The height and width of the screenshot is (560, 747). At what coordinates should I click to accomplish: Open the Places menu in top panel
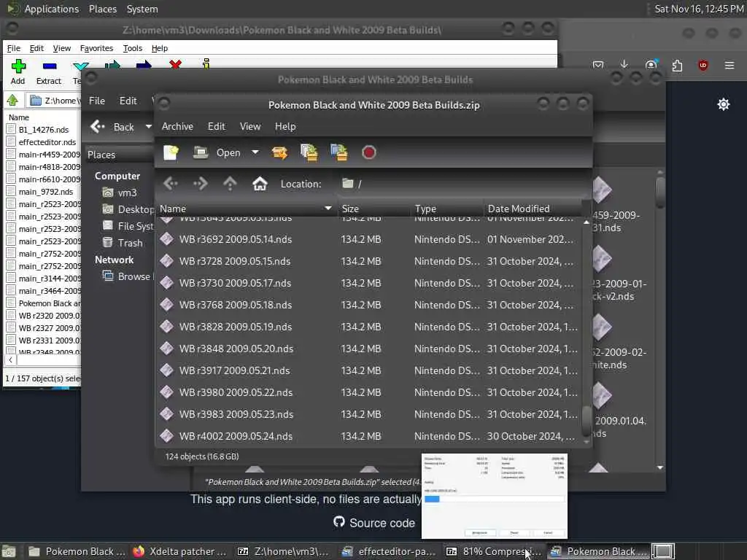102,9
